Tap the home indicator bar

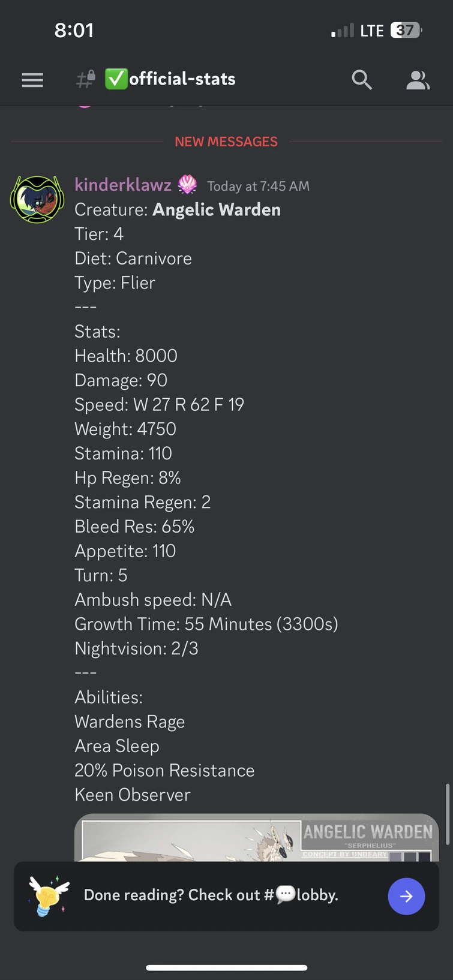[x=227, y=967]
